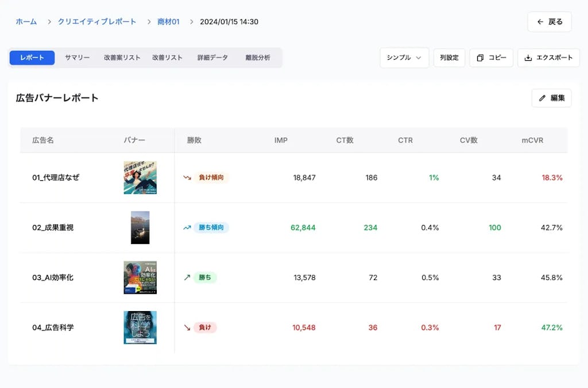Click the 戻る button to go back

coord(549,21)
